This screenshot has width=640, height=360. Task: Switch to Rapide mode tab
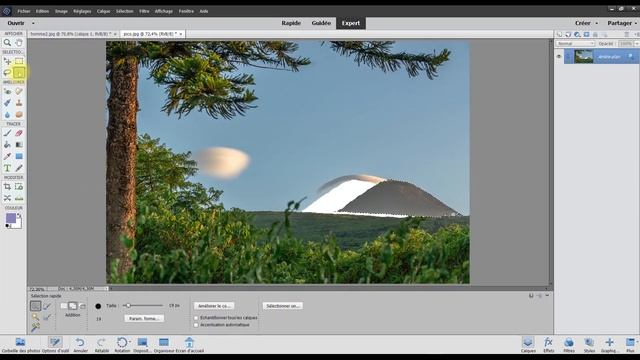pos(291,23)
